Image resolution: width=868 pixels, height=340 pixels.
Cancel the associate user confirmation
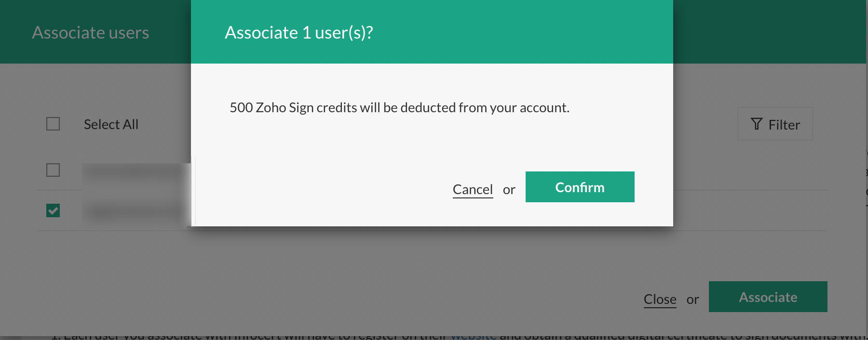point(473,190)
